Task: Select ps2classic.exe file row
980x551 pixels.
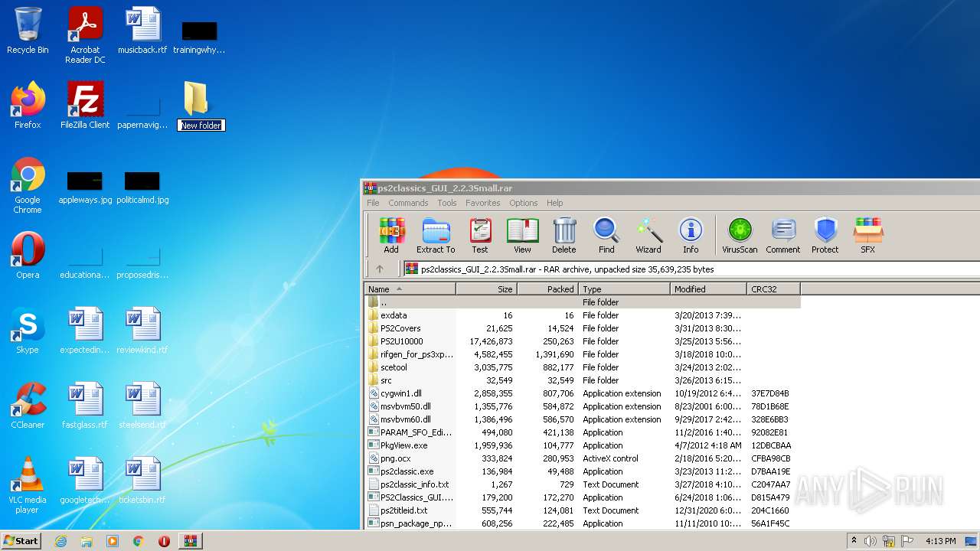Action: coord(583,471)
